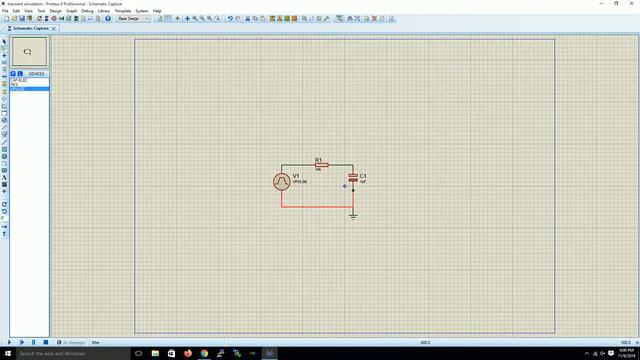Open the Design menu

(x=56, y=11)
